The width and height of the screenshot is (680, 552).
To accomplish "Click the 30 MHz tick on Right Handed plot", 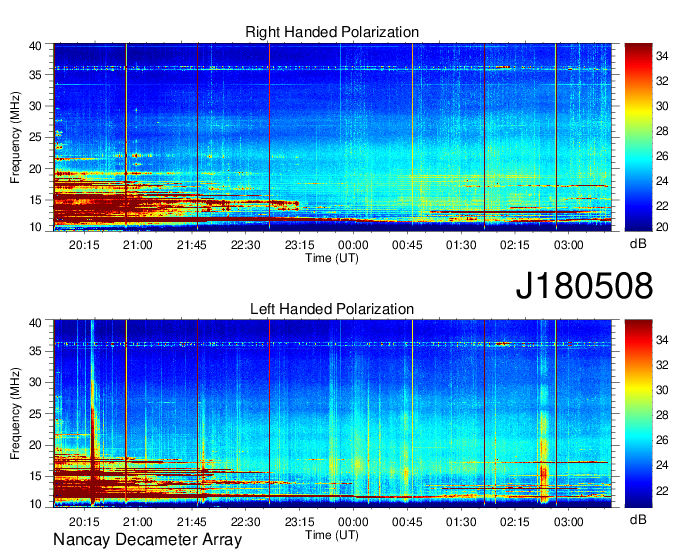I will (36, 106).
